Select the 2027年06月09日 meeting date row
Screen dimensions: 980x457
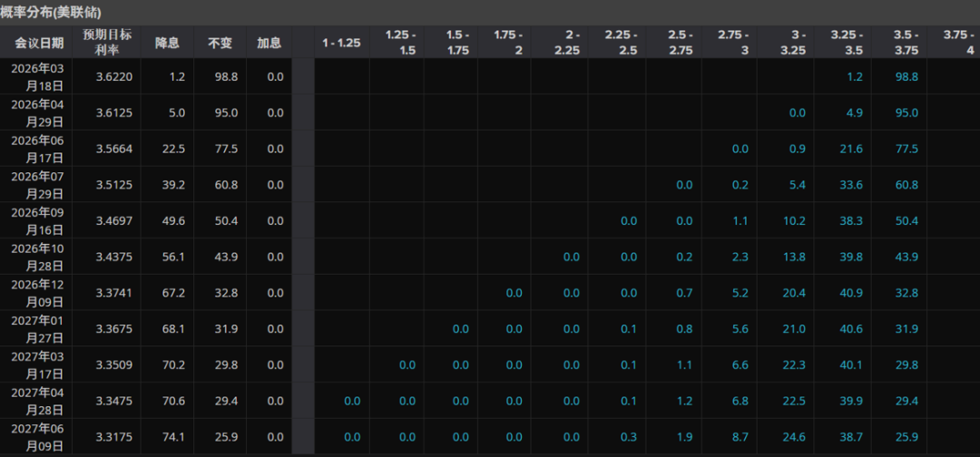(37, 437)
